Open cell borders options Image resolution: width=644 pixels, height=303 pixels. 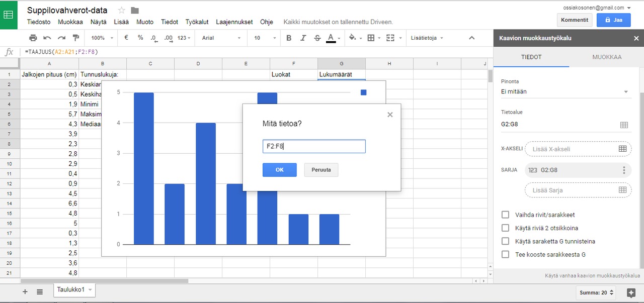click(x=374, y=38)
